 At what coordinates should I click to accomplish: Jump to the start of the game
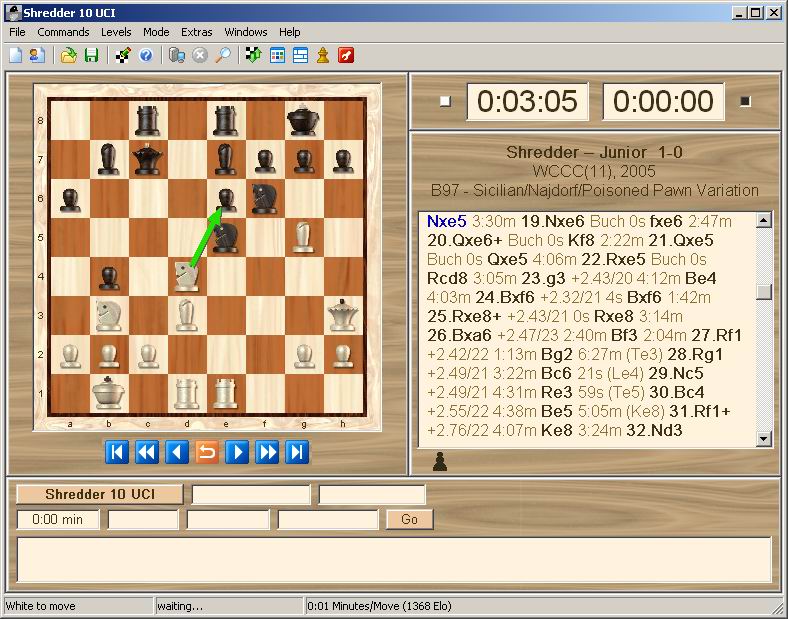pos(117,453)
